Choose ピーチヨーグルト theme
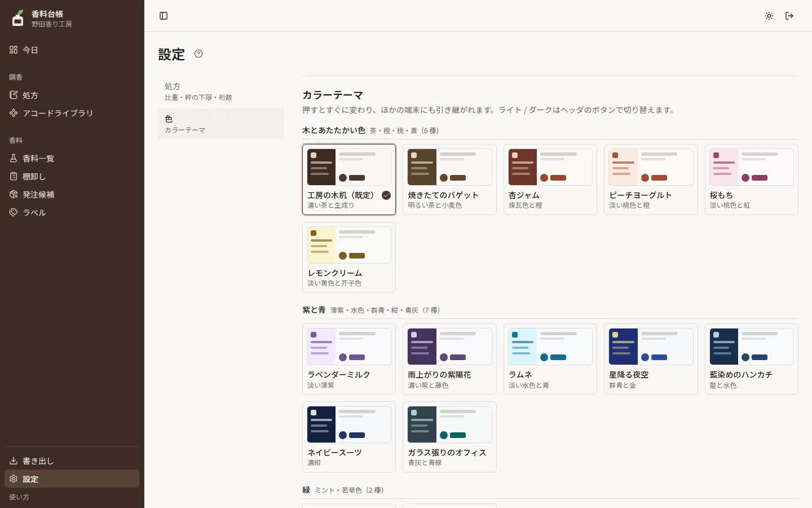The height and width of the screenshot is (508, 812). [x=651, y=179]
